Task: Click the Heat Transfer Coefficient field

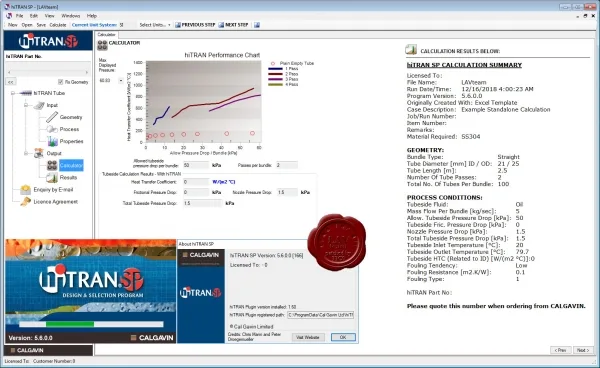Action: pyautogui.click(x=196, y=182)
